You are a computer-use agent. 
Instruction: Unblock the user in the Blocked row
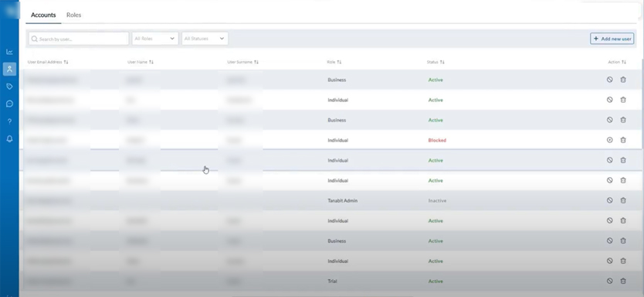pyautogui.click(x=609, y=140)
